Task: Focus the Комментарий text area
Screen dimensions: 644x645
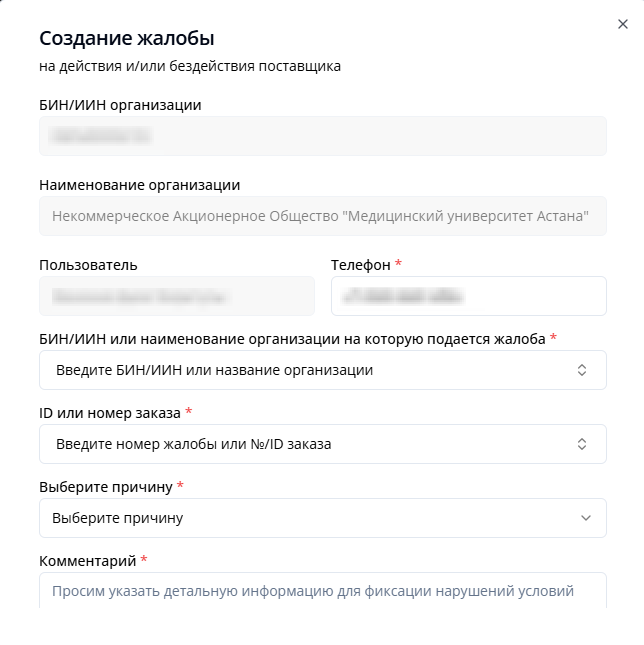Action: (322, 591)
